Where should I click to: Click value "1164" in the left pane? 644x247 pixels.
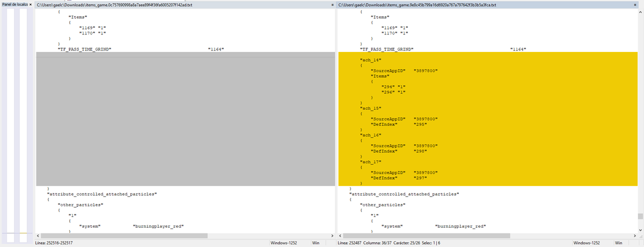point(215,49)
